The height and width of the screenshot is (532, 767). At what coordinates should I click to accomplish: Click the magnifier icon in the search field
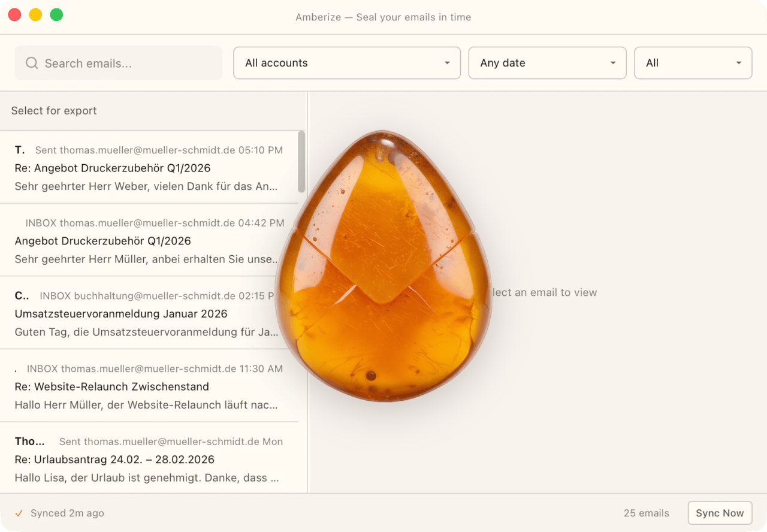coord(31,62)
